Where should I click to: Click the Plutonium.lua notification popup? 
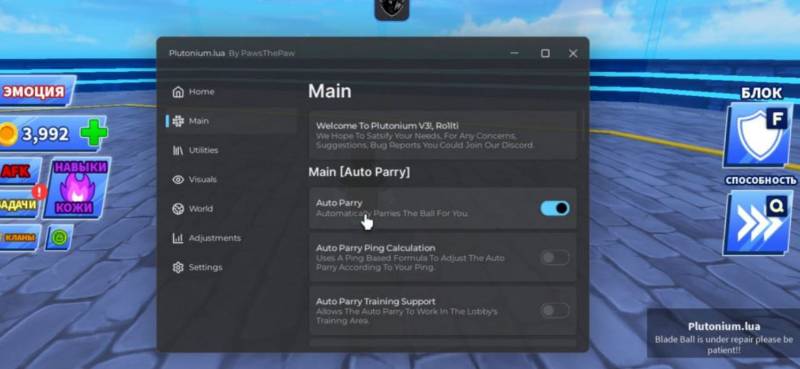(x=723, y=333)
